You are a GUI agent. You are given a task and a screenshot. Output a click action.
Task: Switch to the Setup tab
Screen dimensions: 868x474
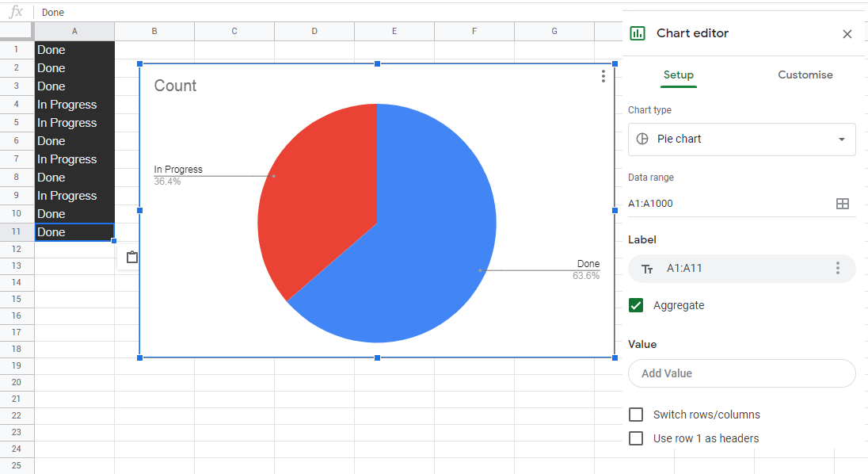[x=679, y=75]
